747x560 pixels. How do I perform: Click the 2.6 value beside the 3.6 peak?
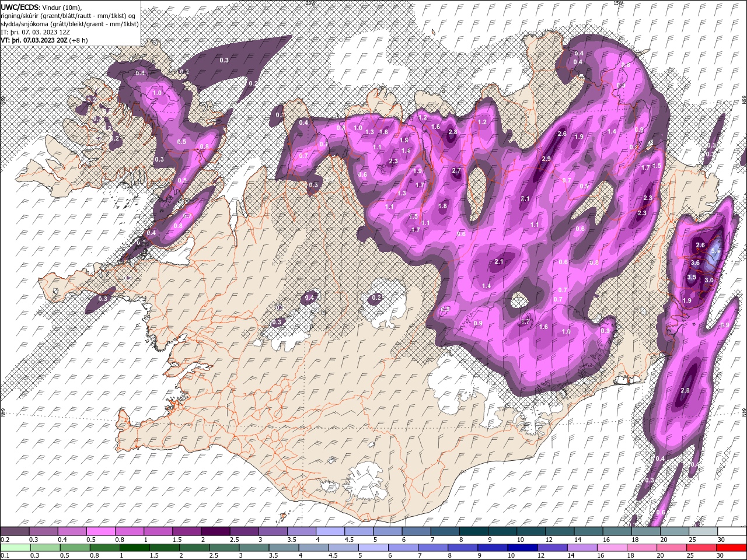point(701,246)
